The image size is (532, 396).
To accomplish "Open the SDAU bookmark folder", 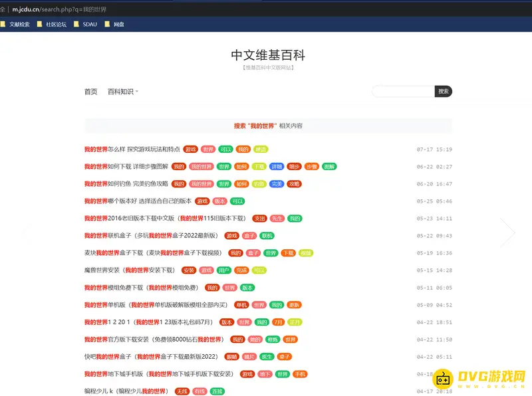I will [89, 25].
